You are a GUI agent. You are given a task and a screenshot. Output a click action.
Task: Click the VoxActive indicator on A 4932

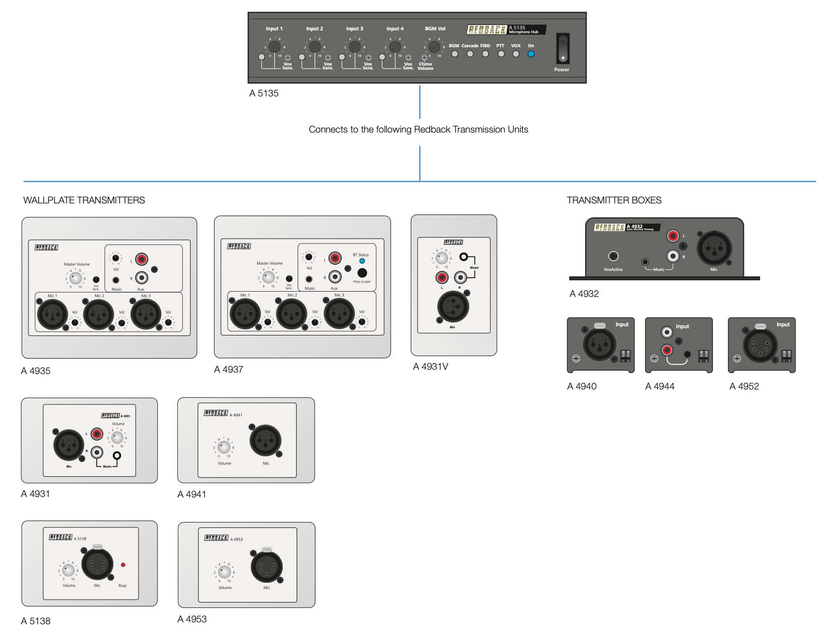pos(613,256)
